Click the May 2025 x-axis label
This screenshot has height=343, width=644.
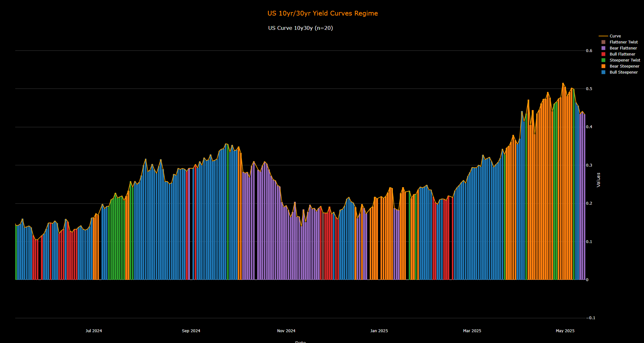(x=565, y=331)
